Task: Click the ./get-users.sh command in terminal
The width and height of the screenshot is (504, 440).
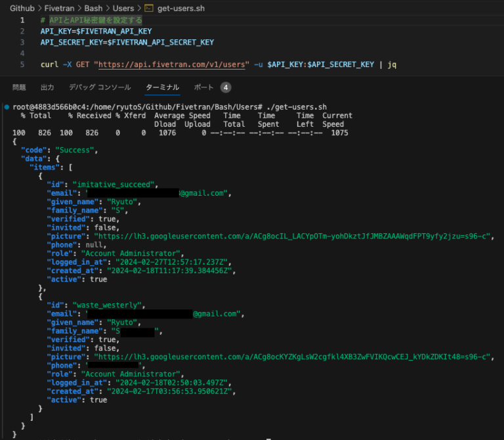Action: [x=297, y=106]
